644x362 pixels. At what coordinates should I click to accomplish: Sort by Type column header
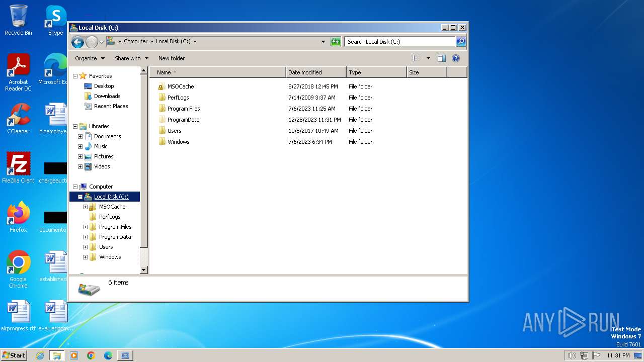pyautogui.click(x=376, y=72)
